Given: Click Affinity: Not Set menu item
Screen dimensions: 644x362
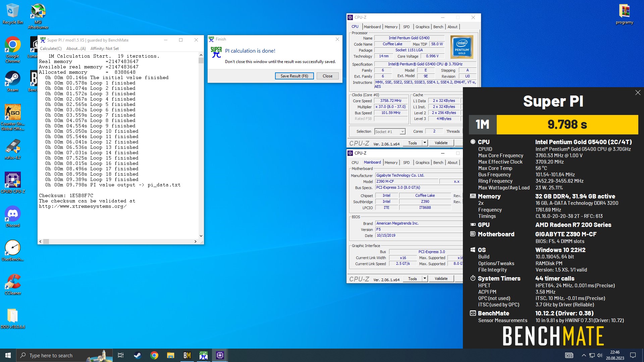Looking at the screenshot, I should point(104,49).
